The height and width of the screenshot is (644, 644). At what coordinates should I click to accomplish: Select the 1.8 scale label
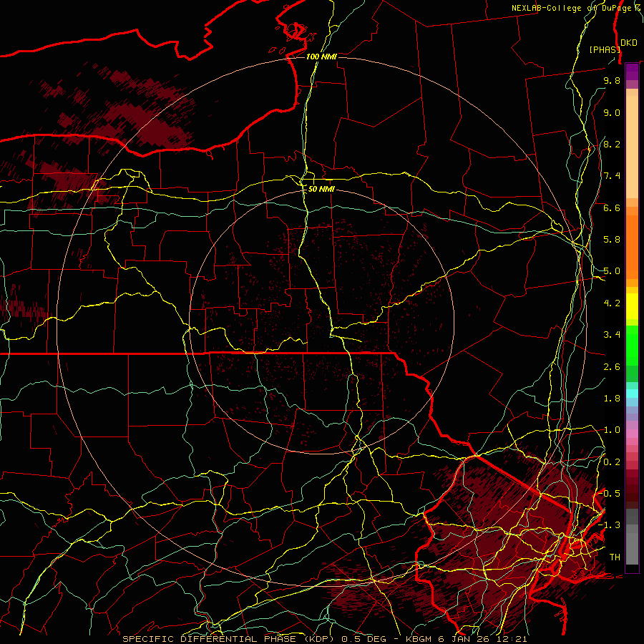612,399
